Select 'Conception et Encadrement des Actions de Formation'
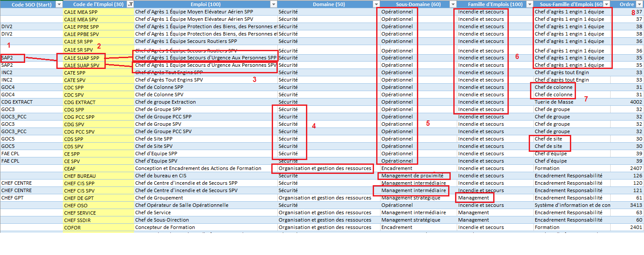The width and height of the screenshot is (644, 255). pos(198,168)
